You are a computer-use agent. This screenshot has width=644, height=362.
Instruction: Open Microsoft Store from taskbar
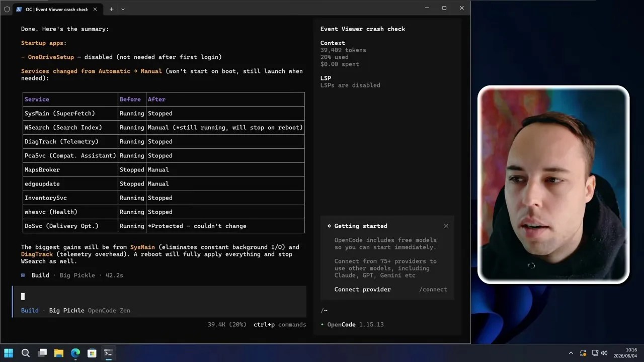coord(92,353)
